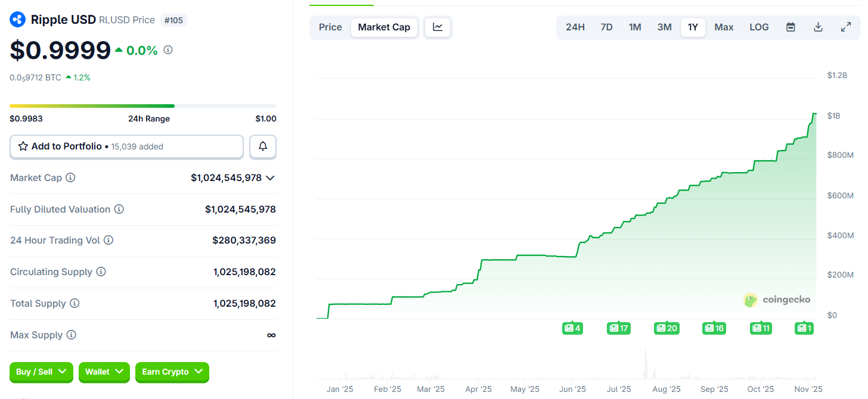Click the Ripple USD coin logo

pyautogui.click(x=17, y=19)
